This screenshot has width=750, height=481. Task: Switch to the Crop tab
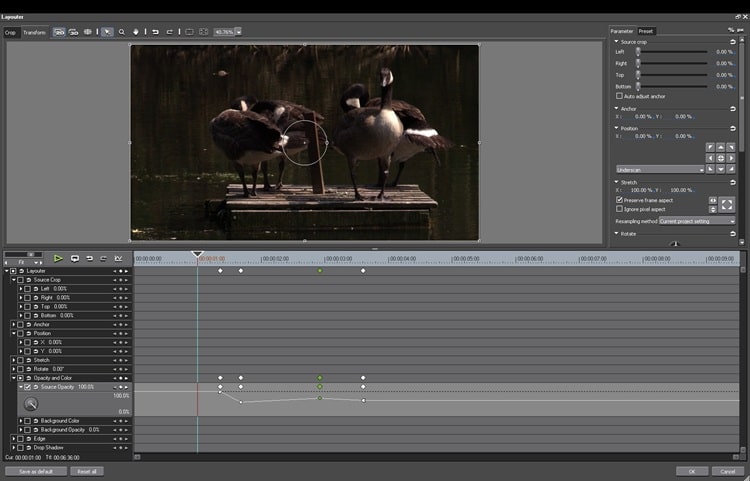(10, 33)
